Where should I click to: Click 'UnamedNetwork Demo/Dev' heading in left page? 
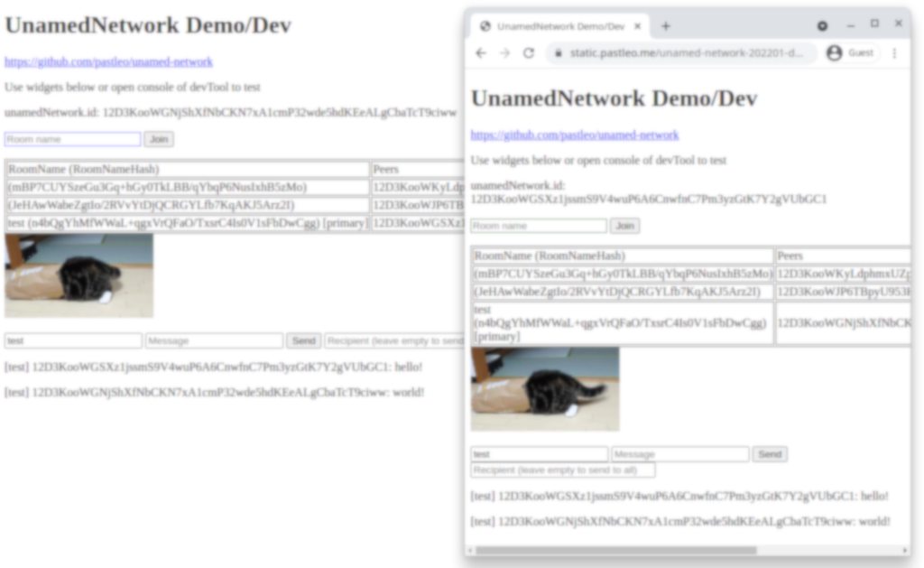pyautogui.click(x=148, y=25)
